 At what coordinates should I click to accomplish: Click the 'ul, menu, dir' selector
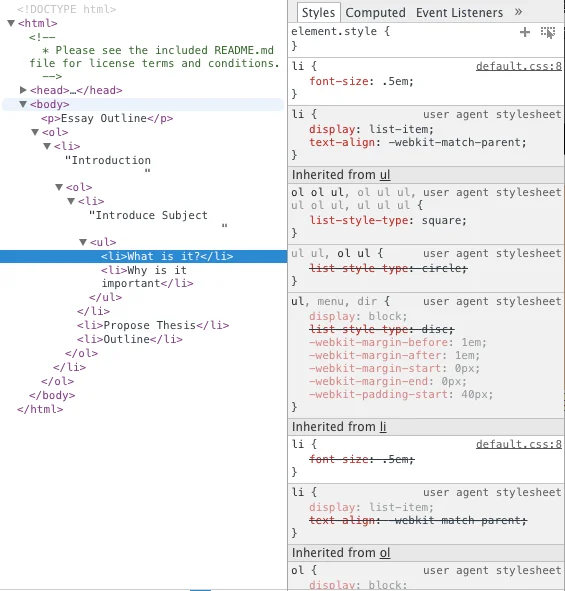(334, 302)
